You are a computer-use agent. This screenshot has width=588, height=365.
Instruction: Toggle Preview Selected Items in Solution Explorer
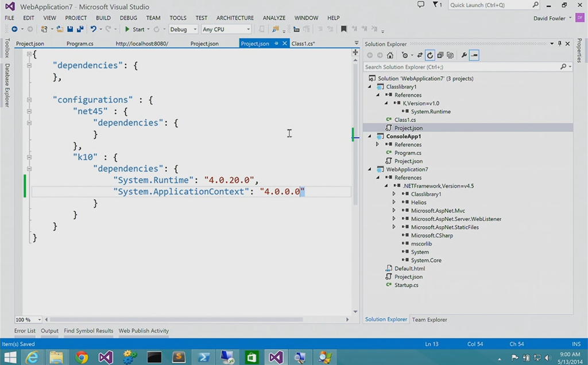474,56
